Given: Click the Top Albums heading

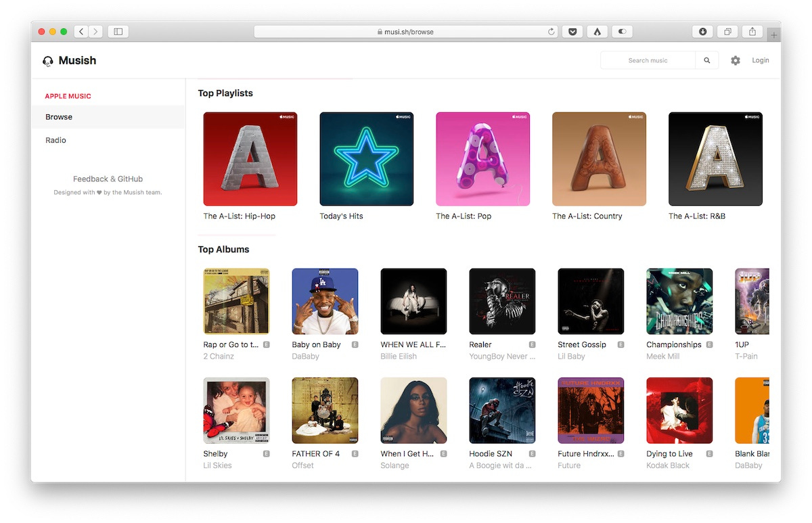Looking at the screenshot, I should [x=223, y=250].
